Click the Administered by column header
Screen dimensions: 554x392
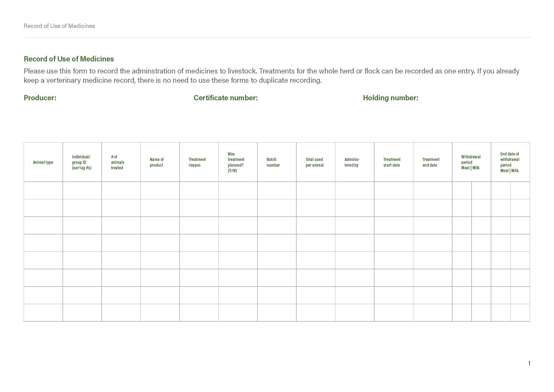(352, 162)
